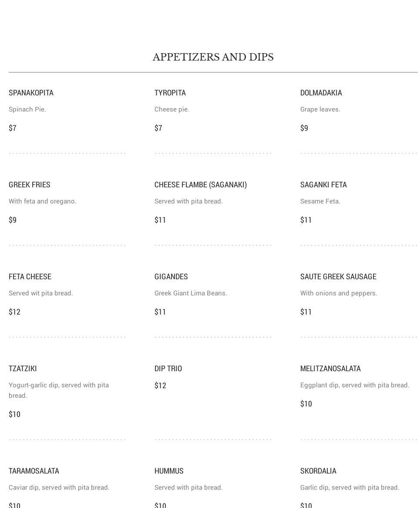Select the Tzatziki dip title

click(23, 369)
